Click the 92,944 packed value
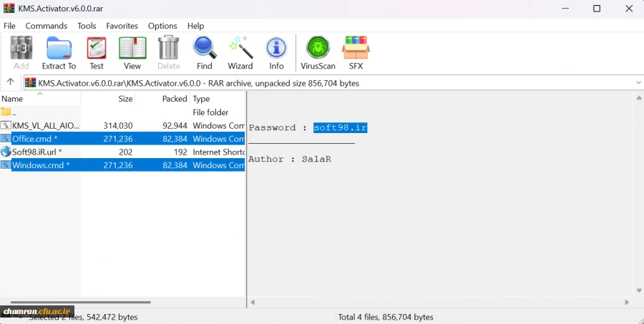This screenshot has height=324, width=644. (x=175, y=125)
